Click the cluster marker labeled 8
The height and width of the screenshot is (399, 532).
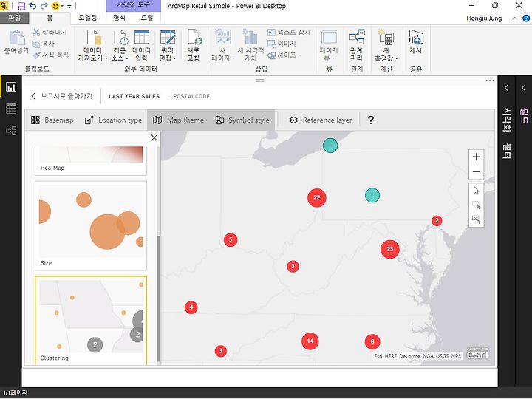pyautogui.click(x=372, y=341)
